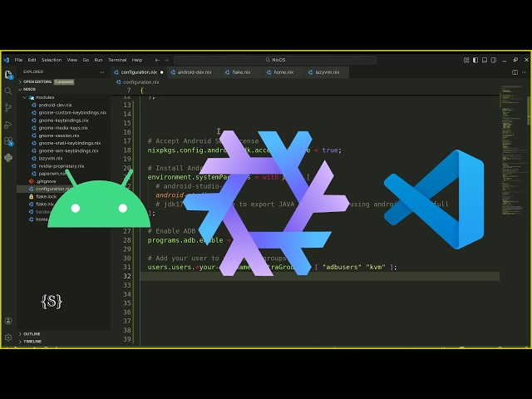
Task: Open the Search view in activity bar
Action: 8,91
